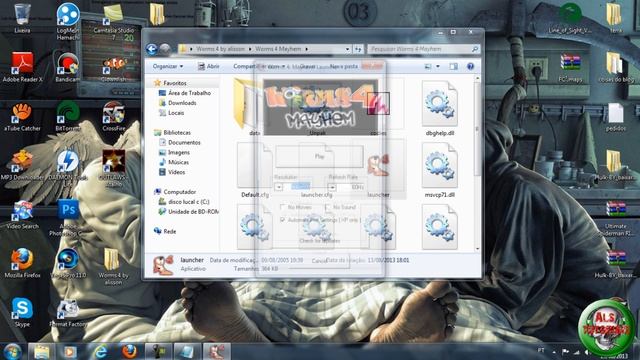Open Explorer help via the question mark icon

coord(470,66)
